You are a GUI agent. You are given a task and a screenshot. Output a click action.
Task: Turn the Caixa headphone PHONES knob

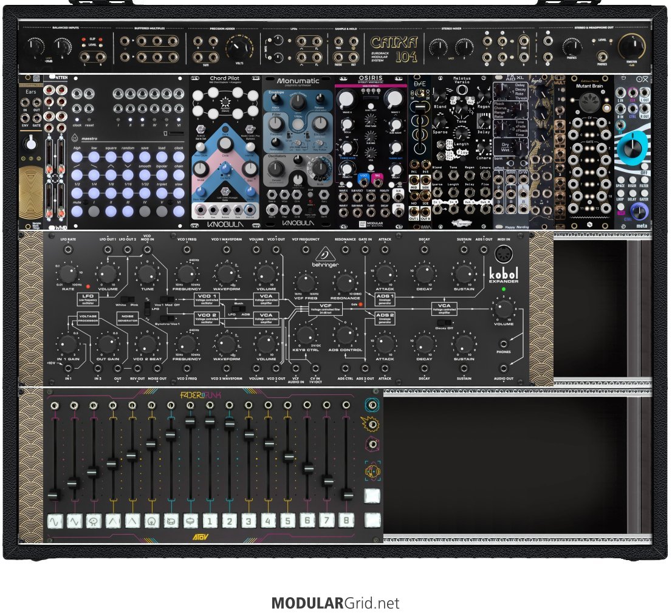pyautogui.click(x=572, y=47)
